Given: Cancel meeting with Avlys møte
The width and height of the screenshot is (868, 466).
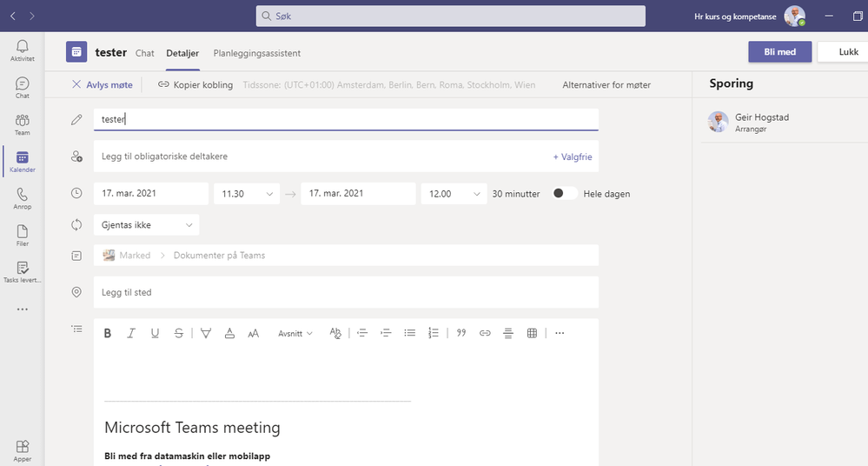Looking at the screenshot, I should 103,85.
